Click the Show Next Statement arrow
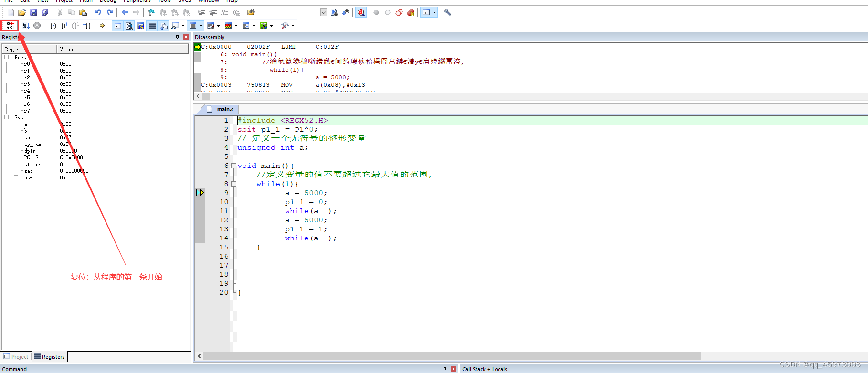 102,26
